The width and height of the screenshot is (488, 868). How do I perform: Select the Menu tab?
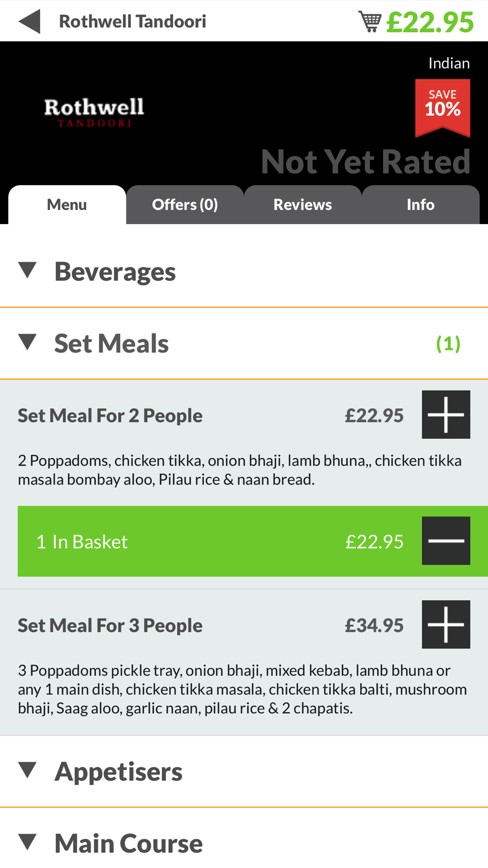pyautogui.click(x=67, y=205)
